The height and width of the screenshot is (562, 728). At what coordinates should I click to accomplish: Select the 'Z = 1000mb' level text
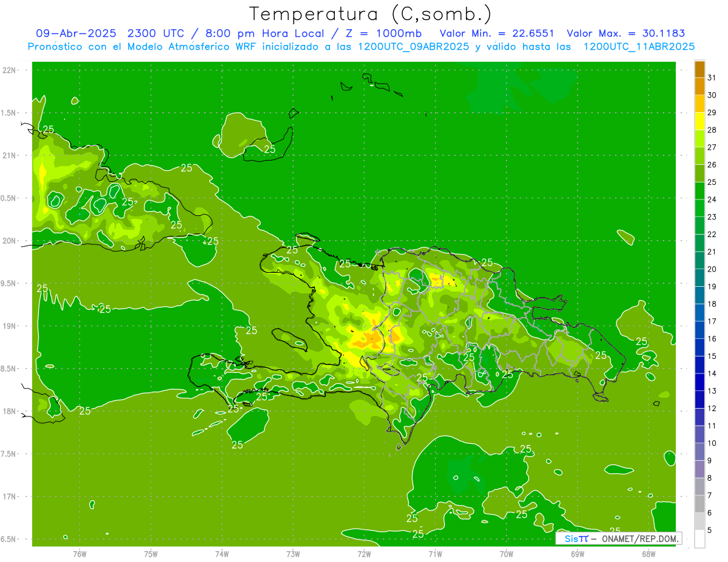point(383,33)
